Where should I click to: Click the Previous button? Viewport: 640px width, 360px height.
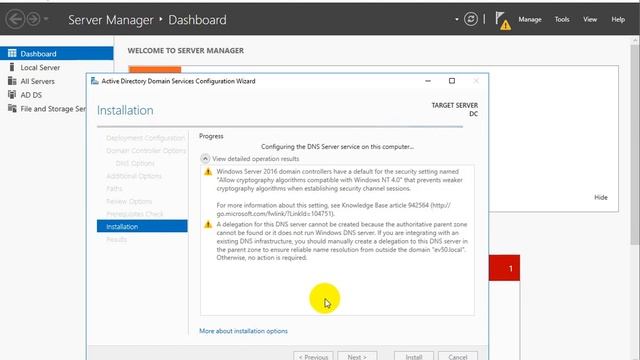[313, 356]
